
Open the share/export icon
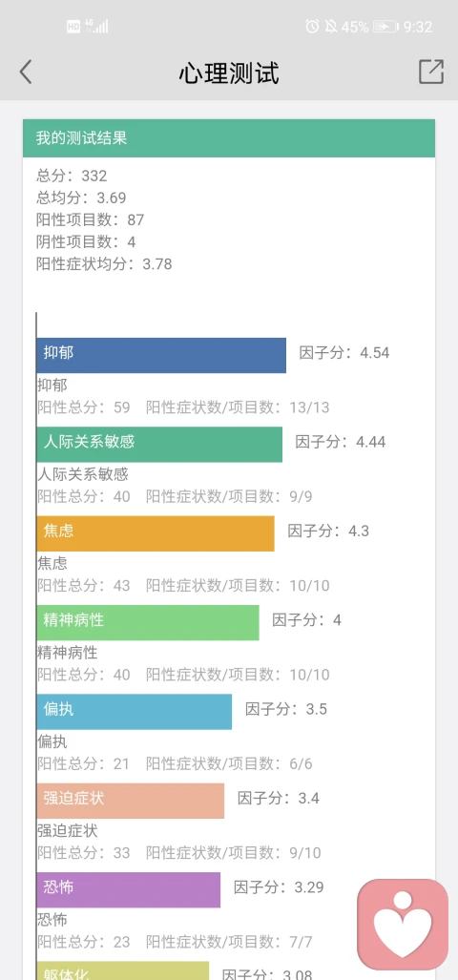431,72
